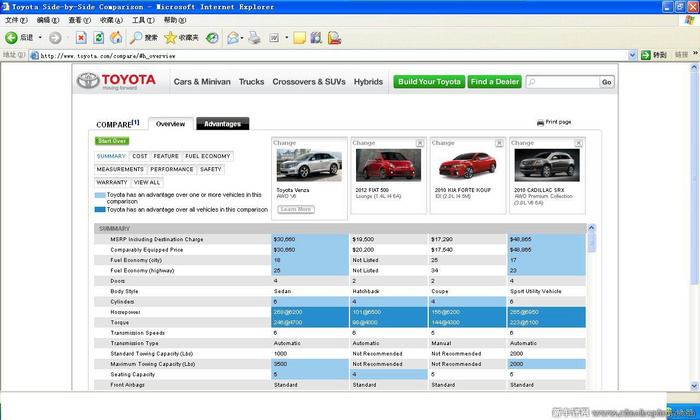This screenshot has width=700, height=420.
Task: Open Hybrids navigation link
Action: 368,82
